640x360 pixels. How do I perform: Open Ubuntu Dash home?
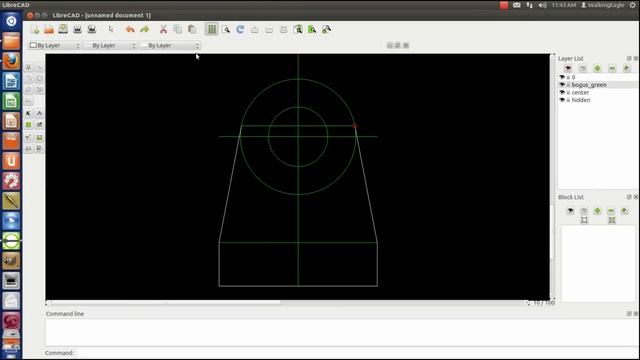tap(11, 21)
